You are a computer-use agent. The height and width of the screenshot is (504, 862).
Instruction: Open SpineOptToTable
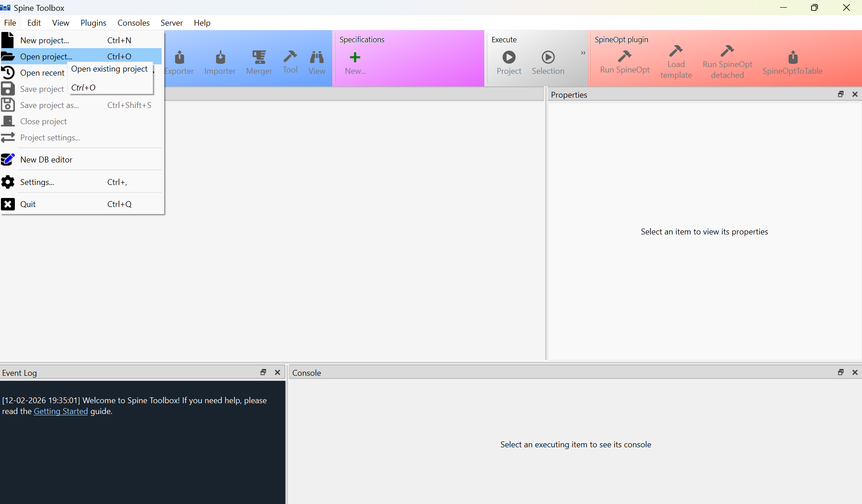pos(793,61)
